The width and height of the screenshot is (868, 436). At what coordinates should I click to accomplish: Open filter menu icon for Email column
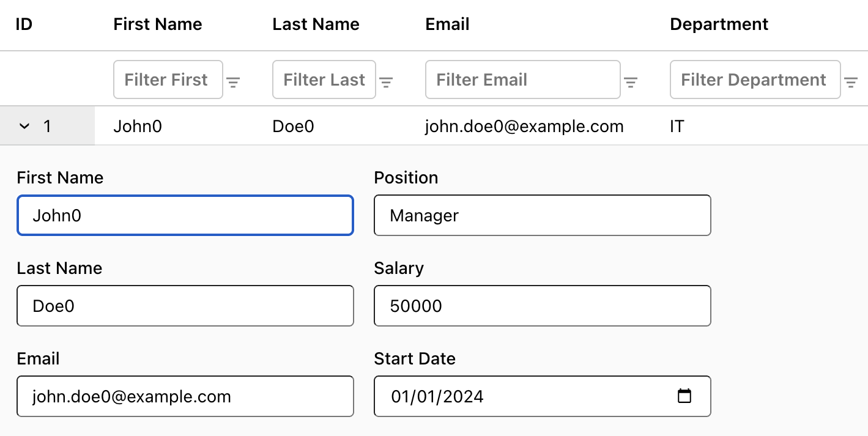pos(631,83)
